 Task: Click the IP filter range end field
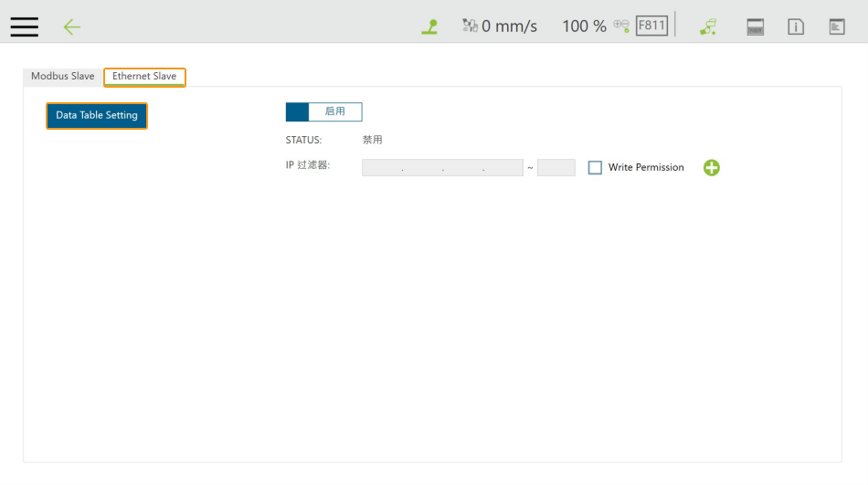[556, 167]
